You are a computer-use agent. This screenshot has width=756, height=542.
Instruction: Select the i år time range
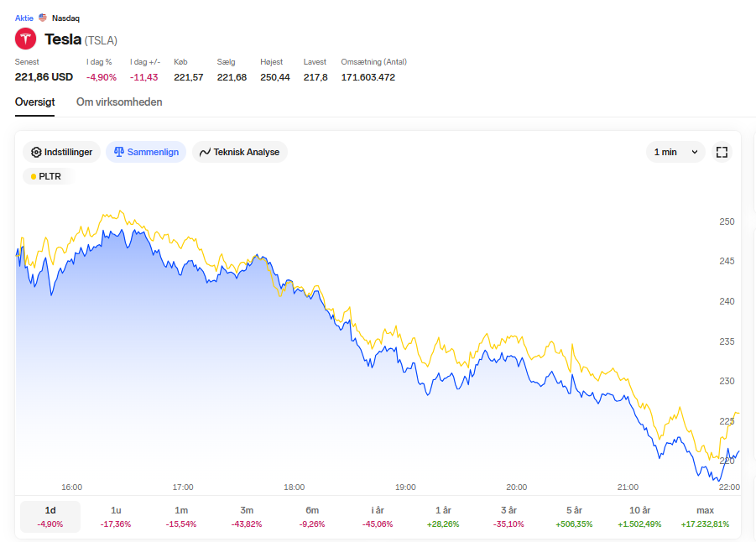click(378, 517)
